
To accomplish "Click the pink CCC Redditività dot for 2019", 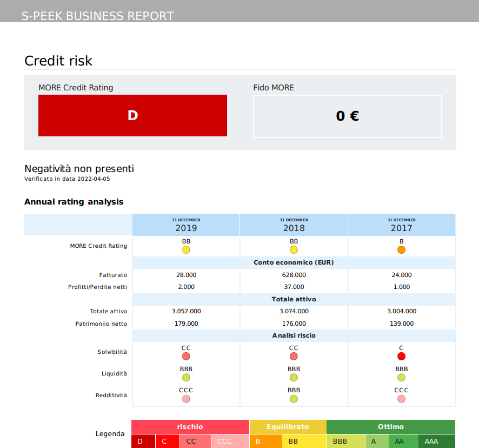I will [x=186, y=399].
